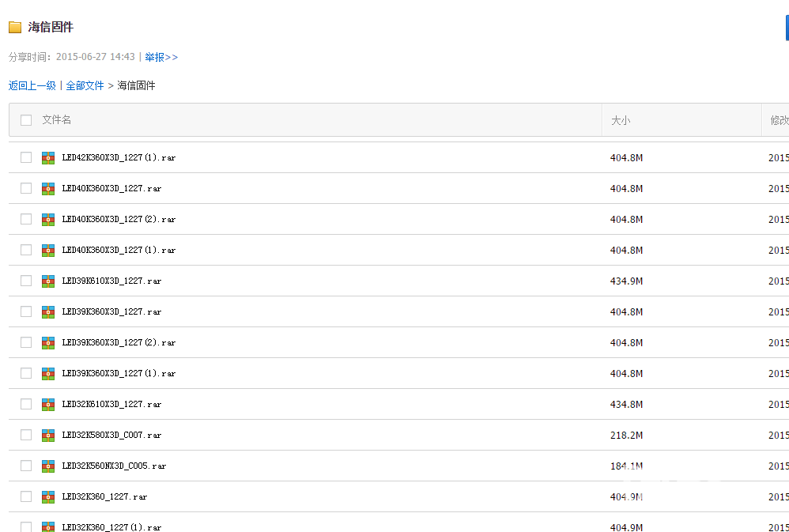Image resolution: width=789 pixels, height=532 pixels.
Task: Click the rar icon for LED39K360X3D_1227.rar
Action: pyautogui.click(x=48, y=311)
